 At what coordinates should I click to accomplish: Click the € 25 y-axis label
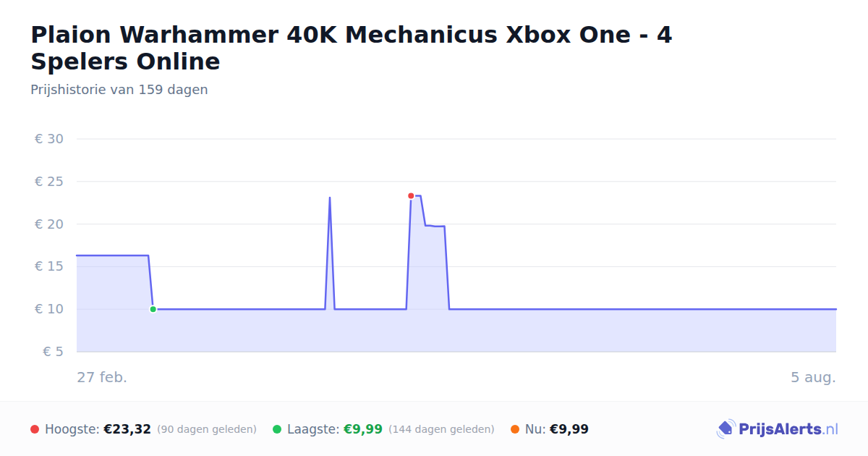click(49, 182)
